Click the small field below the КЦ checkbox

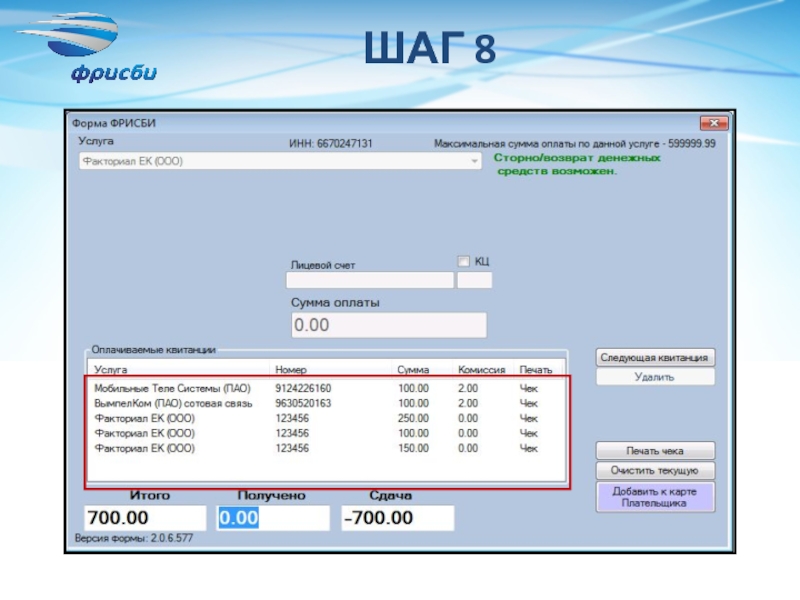coord(474,280)
